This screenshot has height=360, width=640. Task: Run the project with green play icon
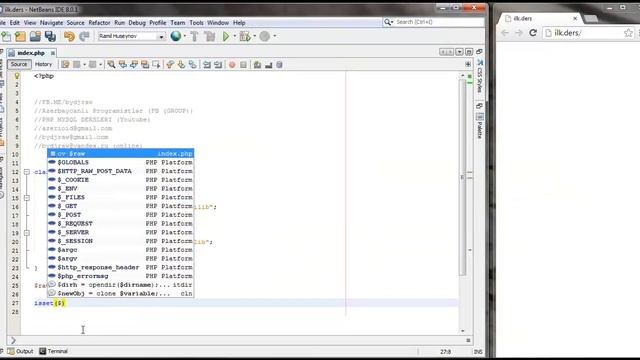pyautogui.click(x=226, y=36)
